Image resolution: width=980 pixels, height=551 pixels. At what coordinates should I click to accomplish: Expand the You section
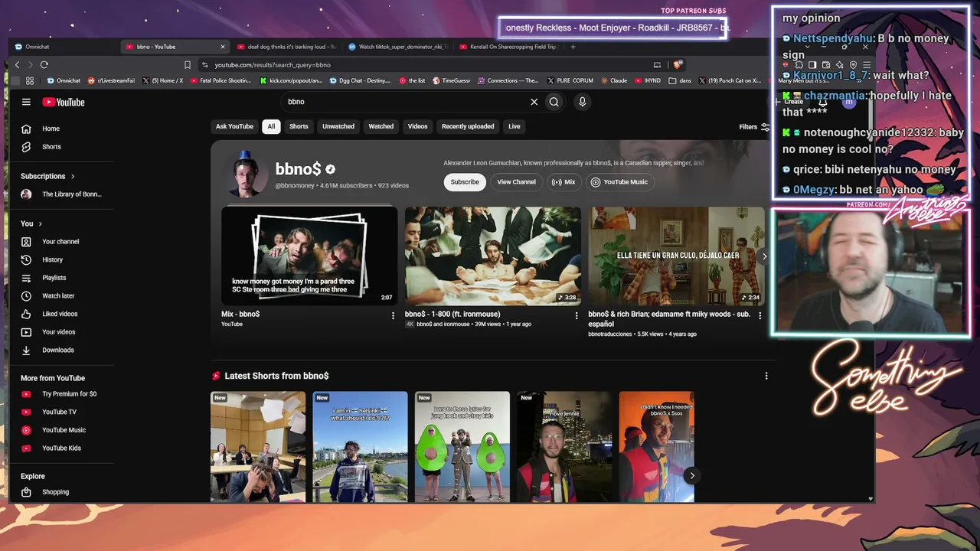click(x=31, y=223)
